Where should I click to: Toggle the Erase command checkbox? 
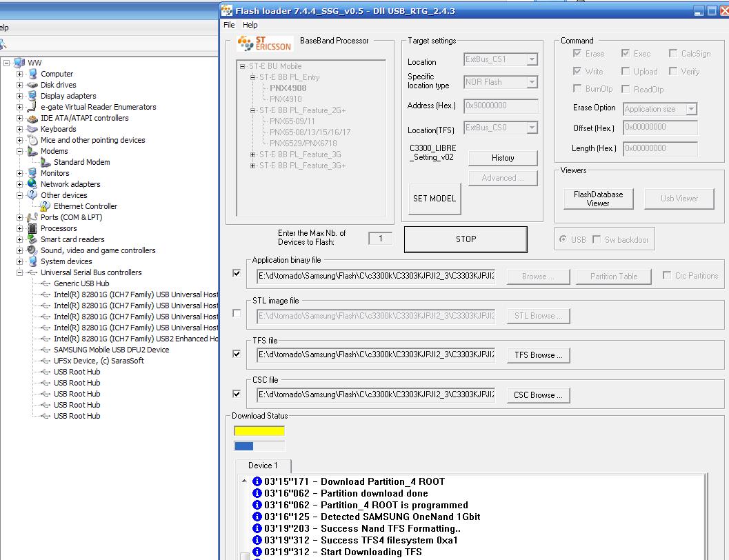(577, 53)
